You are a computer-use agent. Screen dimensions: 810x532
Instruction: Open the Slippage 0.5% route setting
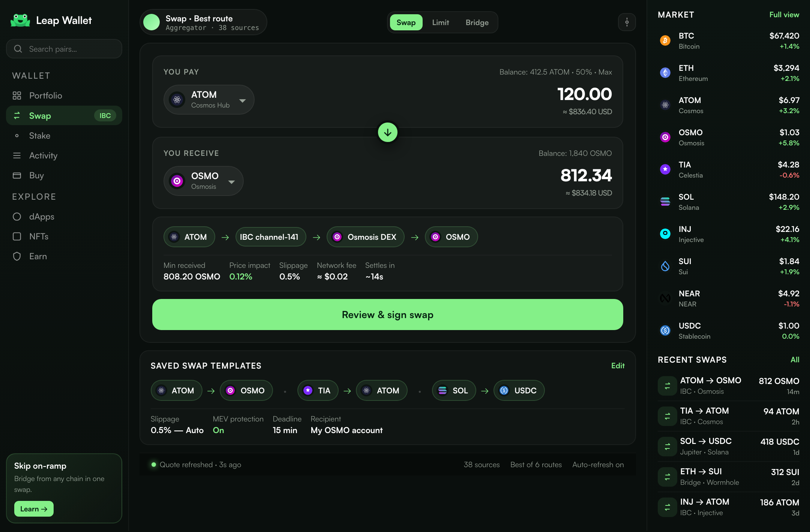pos(293,271)
